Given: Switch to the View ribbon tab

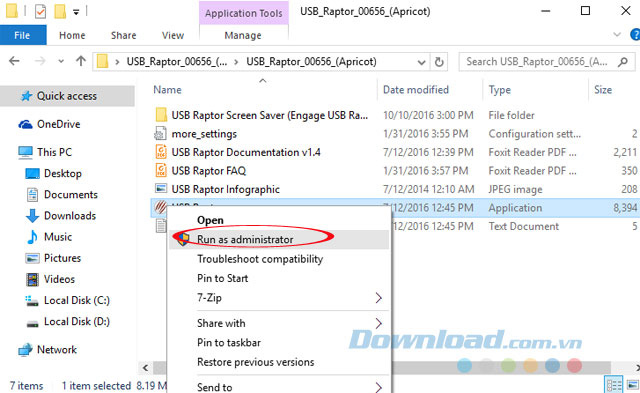Looking at the screenshot, I should [173, 36].
